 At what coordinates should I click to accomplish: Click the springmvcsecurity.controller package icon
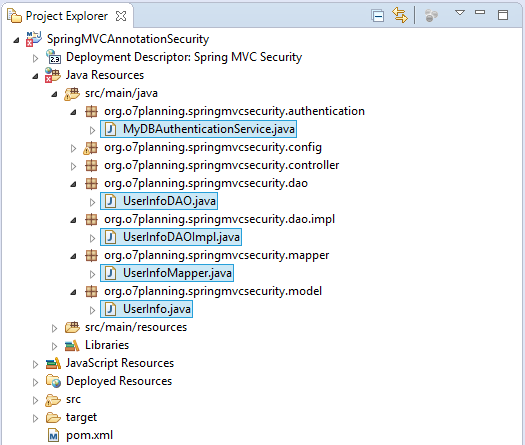coord(91,165)
